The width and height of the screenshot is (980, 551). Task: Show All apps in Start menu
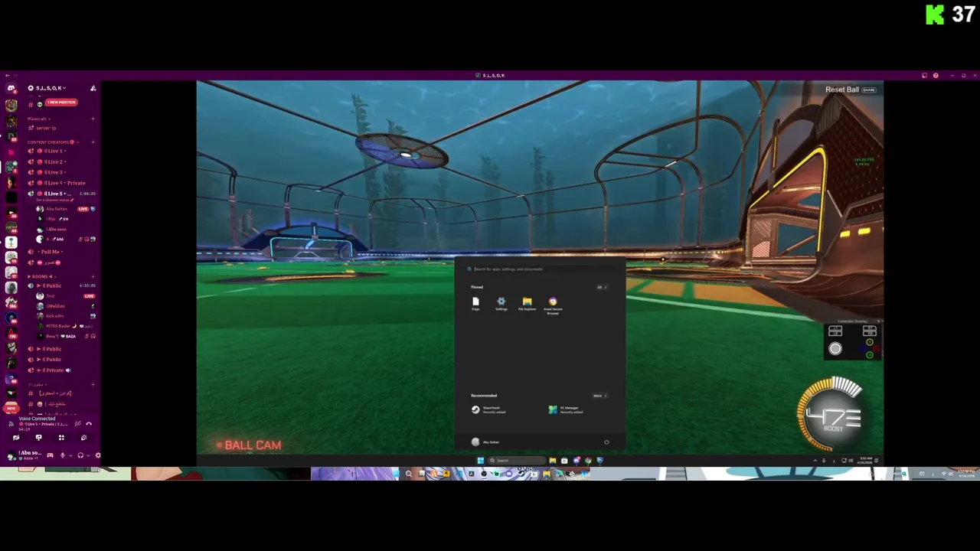[x=602, y=287]
